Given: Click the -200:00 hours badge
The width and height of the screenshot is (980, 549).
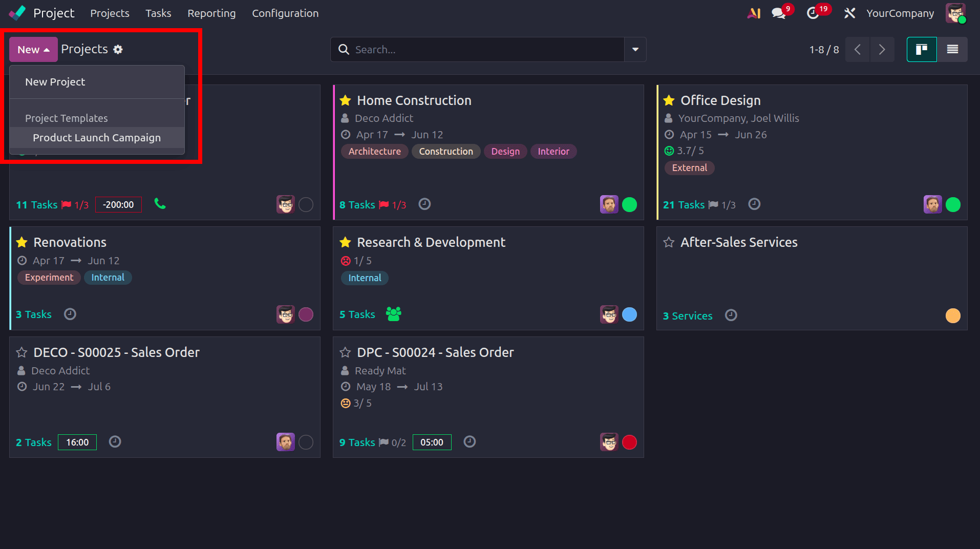Looking at the screenshot, I should point(118,205).
